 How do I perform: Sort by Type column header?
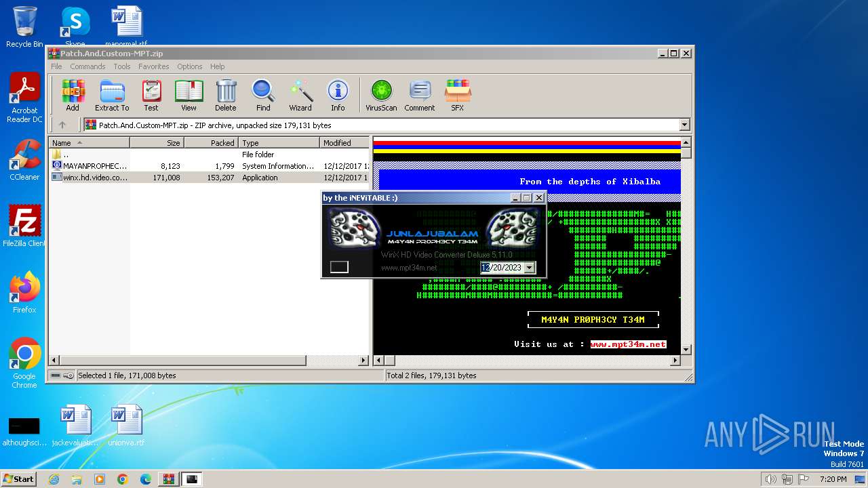279,142
